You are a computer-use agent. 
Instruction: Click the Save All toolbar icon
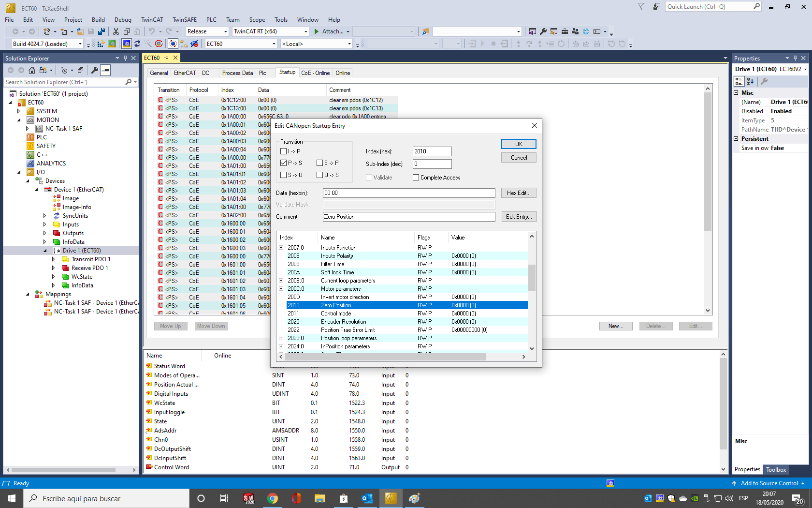(x=101, y=31)
